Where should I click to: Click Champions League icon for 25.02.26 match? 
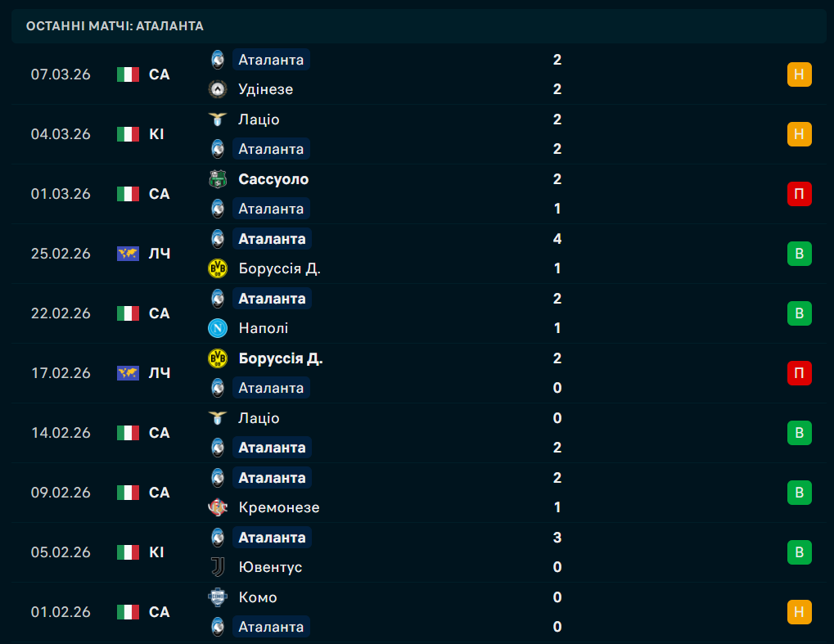point(128,254)
